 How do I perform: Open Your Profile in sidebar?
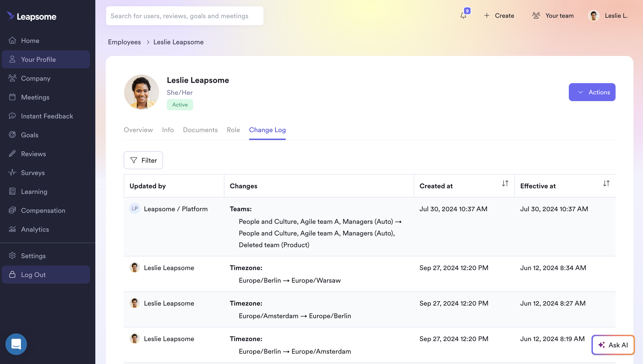tap(46, 59)
